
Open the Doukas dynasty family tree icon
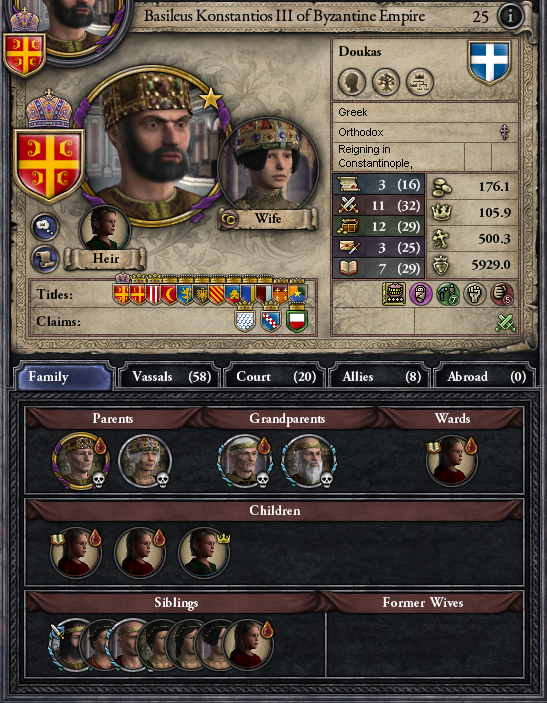pos(386,82)
